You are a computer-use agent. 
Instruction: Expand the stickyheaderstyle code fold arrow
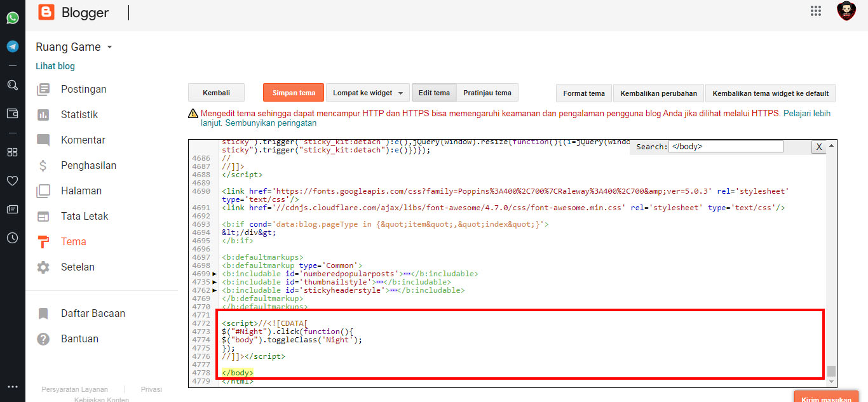tap(214, 290)
